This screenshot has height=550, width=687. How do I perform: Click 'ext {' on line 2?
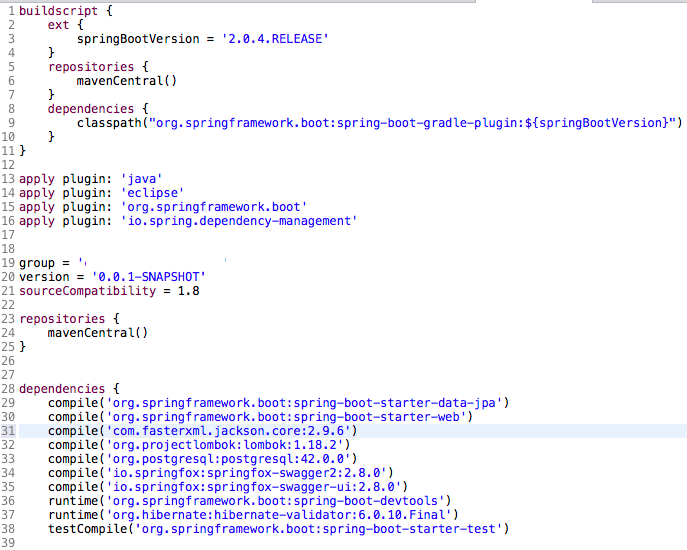[x=66, y=25]
